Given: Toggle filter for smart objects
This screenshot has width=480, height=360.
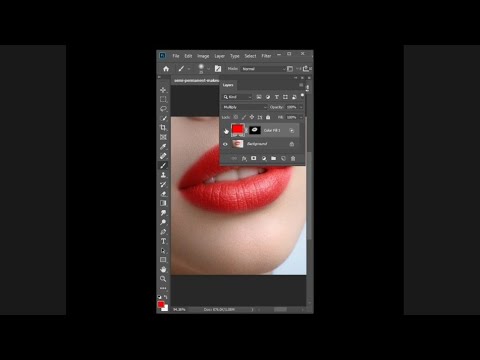Looking at the screenshot, I should tap(294, 97).
